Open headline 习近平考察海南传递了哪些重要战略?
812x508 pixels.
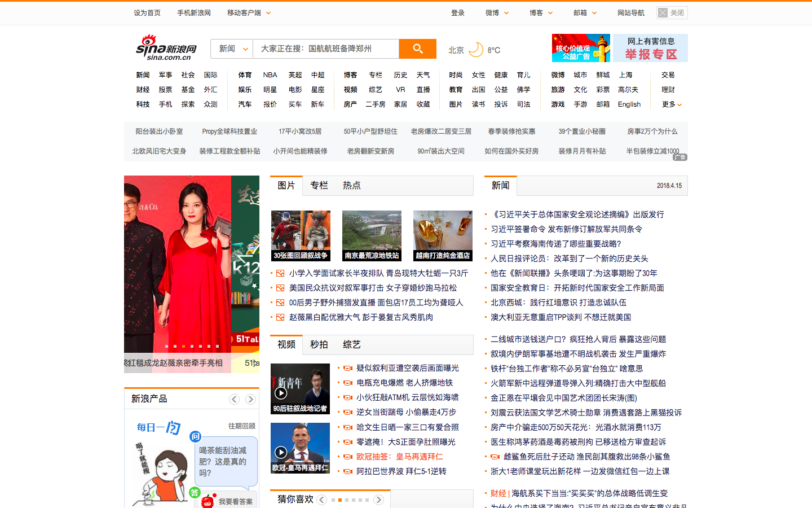(x=555, y=244)
